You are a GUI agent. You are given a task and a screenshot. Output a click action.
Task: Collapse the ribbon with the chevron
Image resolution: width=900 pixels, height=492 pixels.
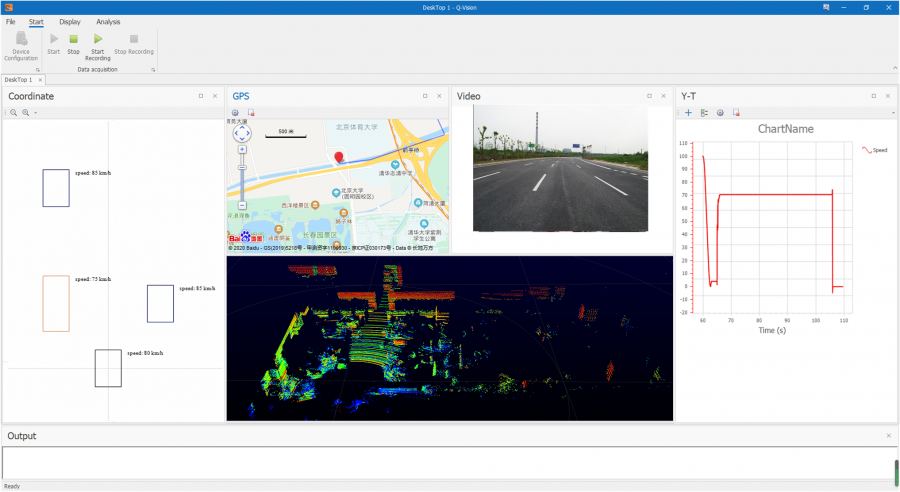pyautogui.click(x=894, y=68)
